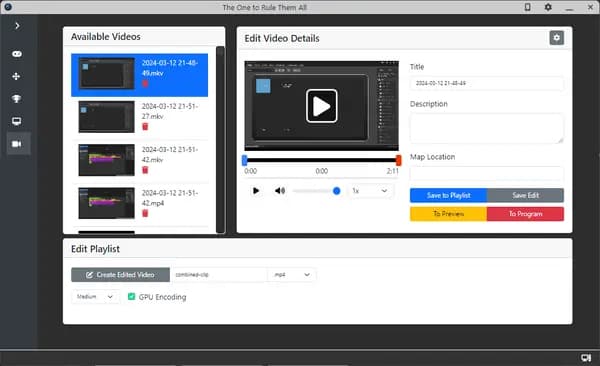Select thumbnail of 2024-03-12 21-48-49.mkv
The height and width of the screenshot is (366, 600).
[x=106, y=74]
